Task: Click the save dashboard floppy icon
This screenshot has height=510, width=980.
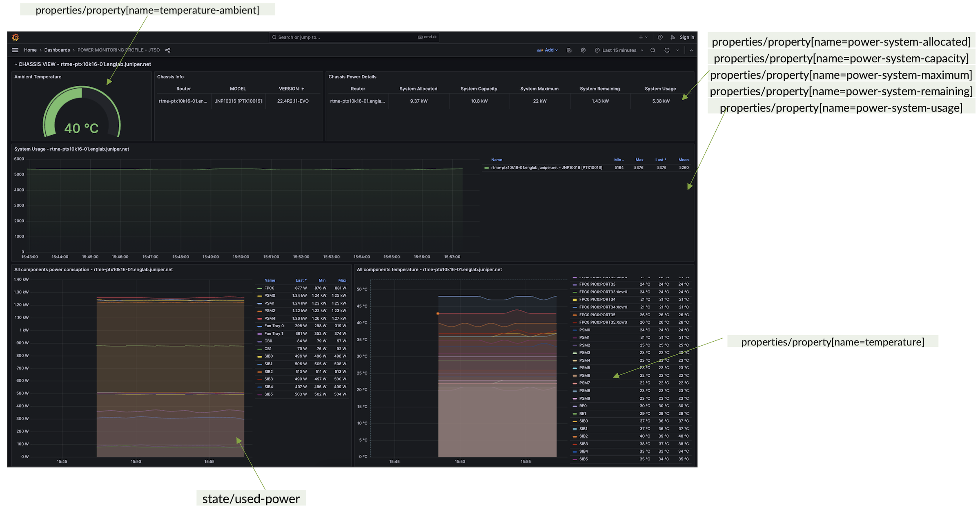Action: click(x=569, y=50)
